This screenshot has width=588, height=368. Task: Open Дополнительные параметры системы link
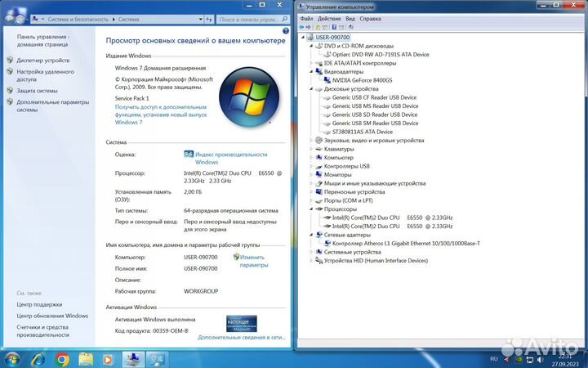tap(52, 105)
